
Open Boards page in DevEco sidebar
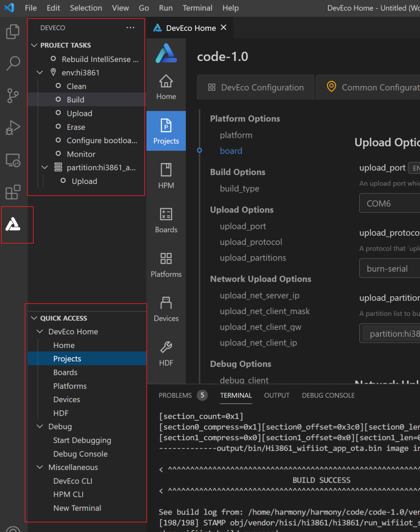166,220
